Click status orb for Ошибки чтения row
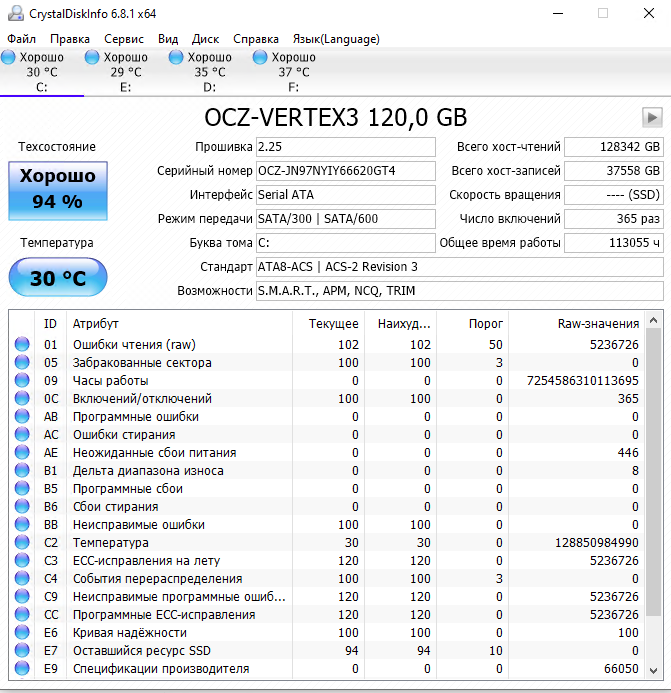 (22, 344)
